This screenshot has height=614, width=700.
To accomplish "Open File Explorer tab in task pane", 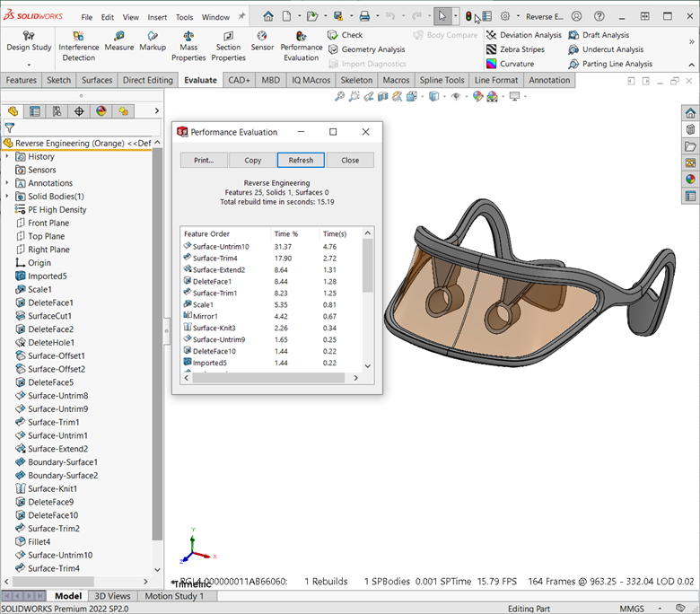I will (690, 146).
